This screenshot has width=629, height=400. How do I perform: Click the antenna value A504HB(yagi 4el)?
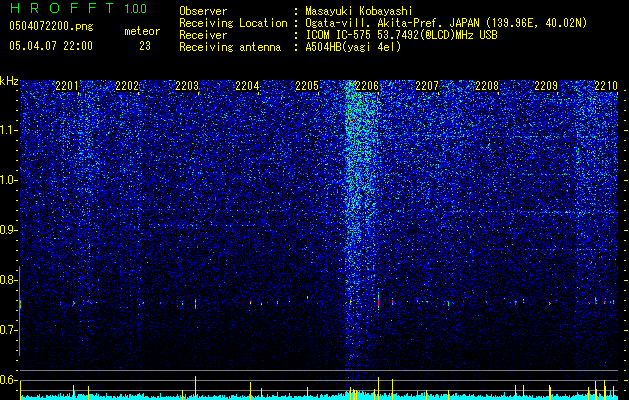(353, 47)
